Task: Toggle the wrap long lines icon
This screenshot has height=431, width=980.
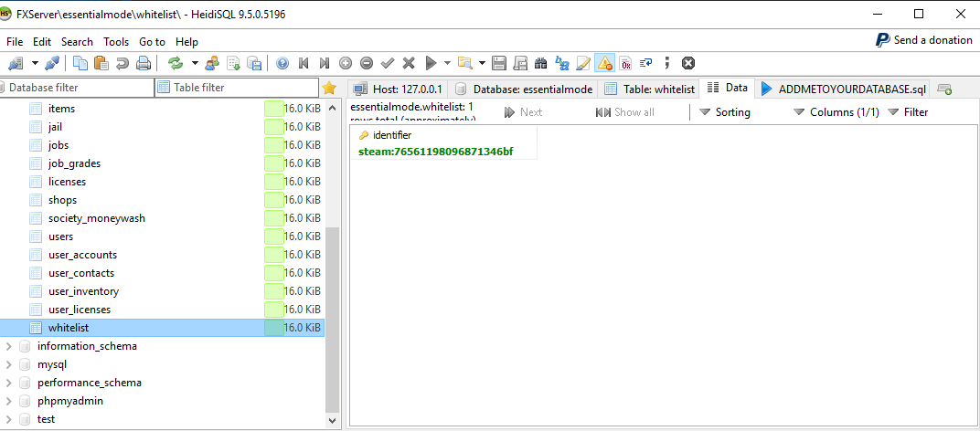Action: (x=646, y=63)
